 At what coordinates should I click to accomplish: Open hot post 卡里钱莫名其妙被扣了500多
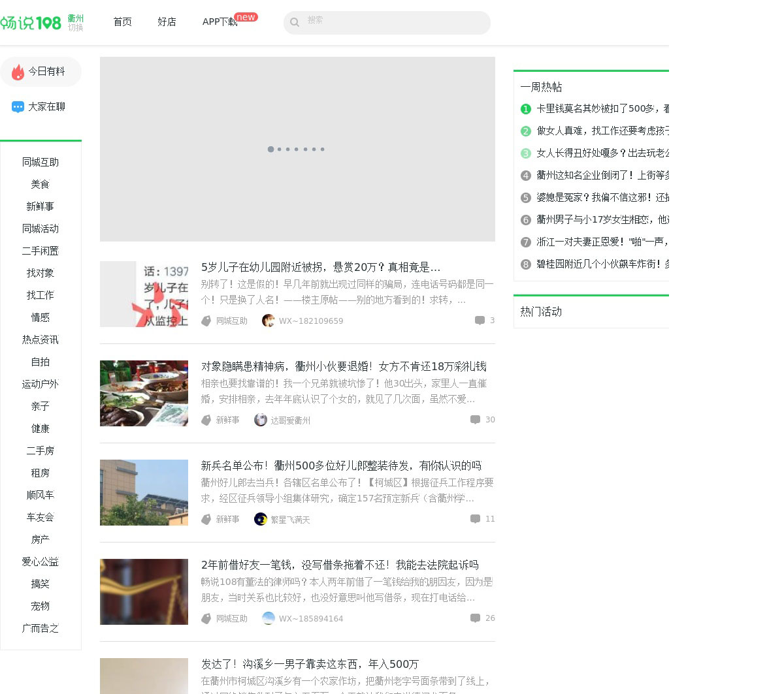(602, 109)
